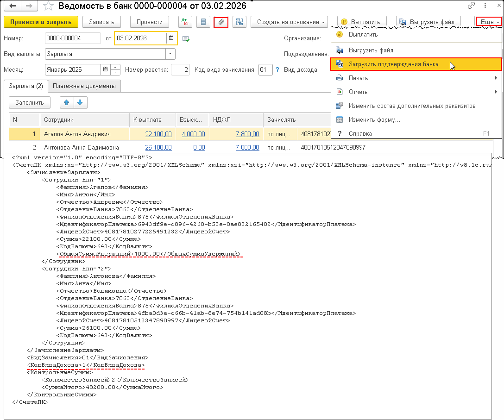Viewport: 504px width, 420px height.
Task: Click icon beside Изменить состав дополнительных реквизитов
Action: [x=340, y=106]
